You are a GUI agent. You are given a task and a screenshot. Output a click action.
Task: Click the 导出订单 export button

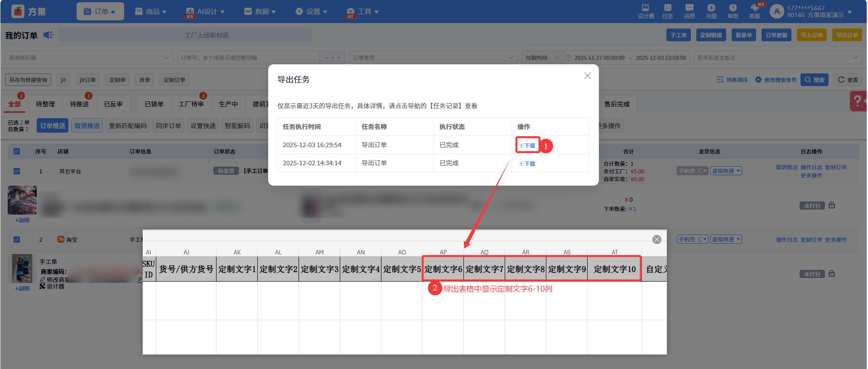(x=847, y=35)
